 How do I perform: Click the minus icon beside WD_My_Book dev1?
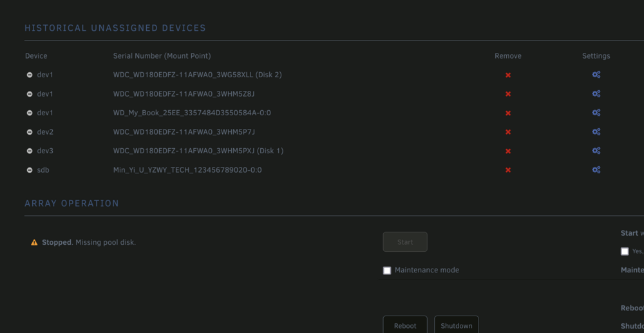click(30, 113)
